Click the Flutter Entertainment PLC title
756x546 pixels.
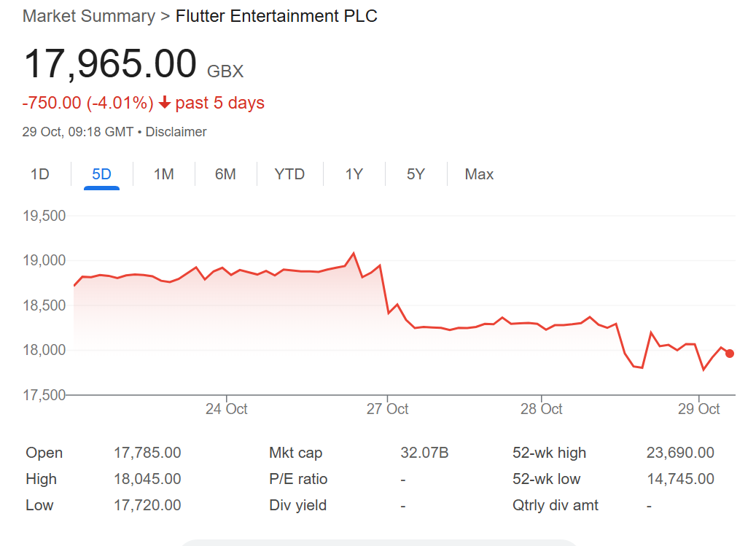(277, 15)
